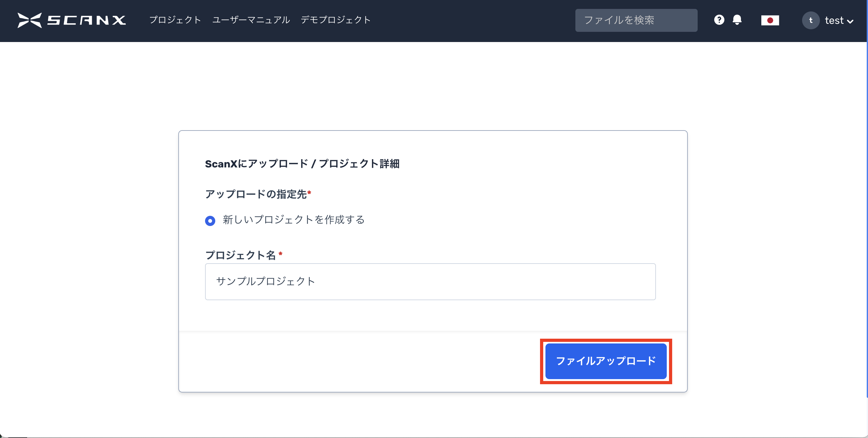
Task: Focus the ファイルを検索 search box
Action: 636,20
